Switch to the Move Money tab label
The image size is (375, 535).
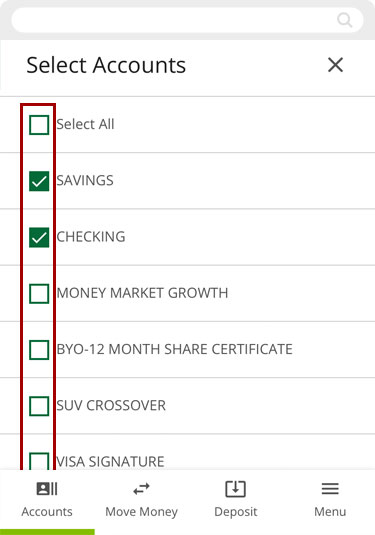(141, 512)
